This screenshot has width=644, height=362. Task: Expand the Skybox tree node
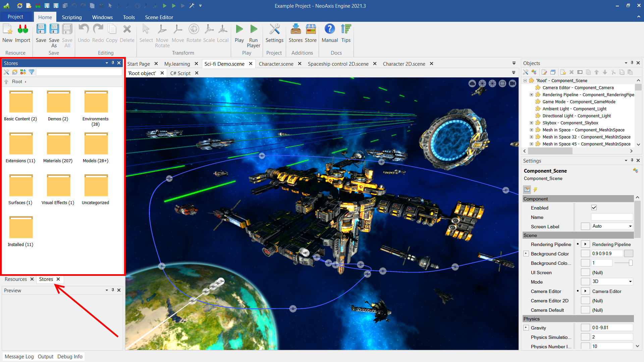531,123
